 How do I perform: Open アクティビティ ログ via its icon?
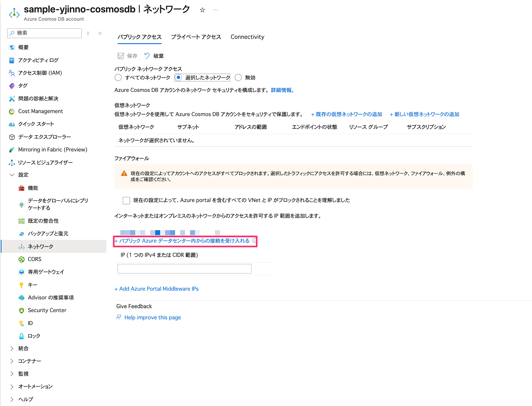(x=12, y=60)
